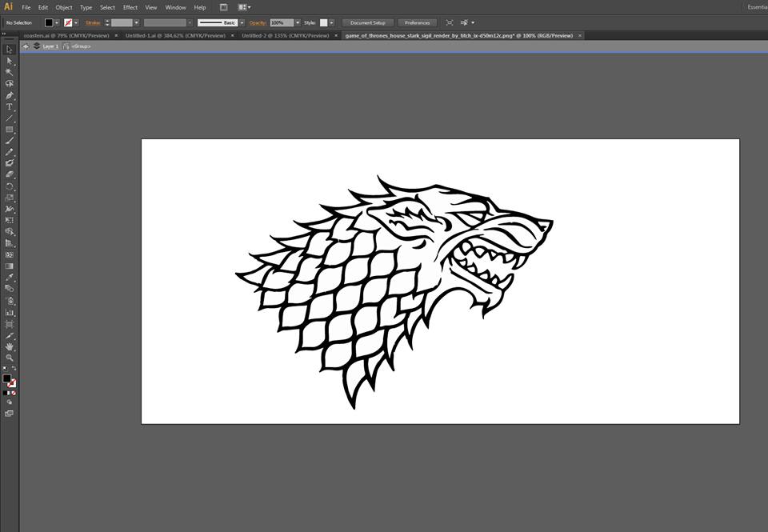
Task: Open the Window menu
Action: [175, 7]
